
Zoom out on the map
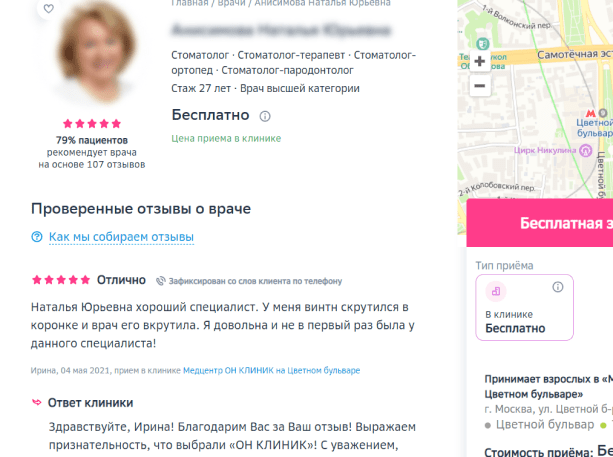coord(480,86)
